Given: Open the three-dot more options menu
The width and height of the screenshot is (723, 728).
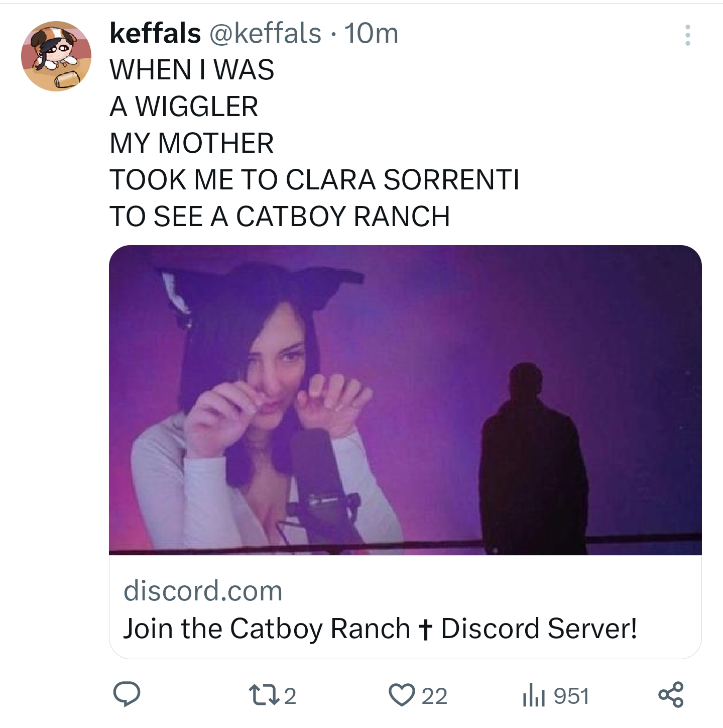Looking at the screenshot, I should [x=687, y=35].
